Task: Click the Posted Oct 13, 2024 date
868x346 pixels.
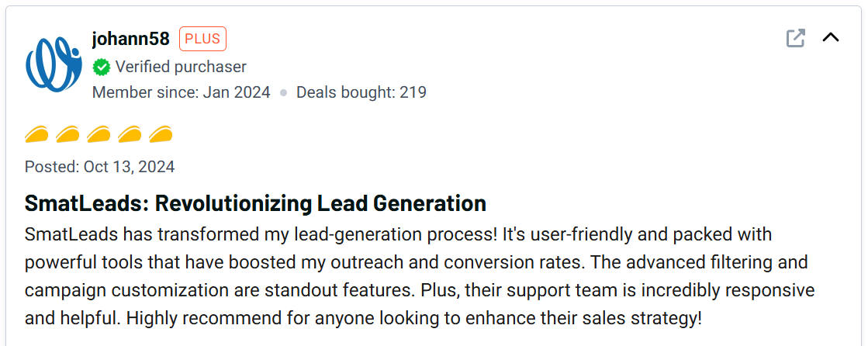Action: click(x=99, y=167)
